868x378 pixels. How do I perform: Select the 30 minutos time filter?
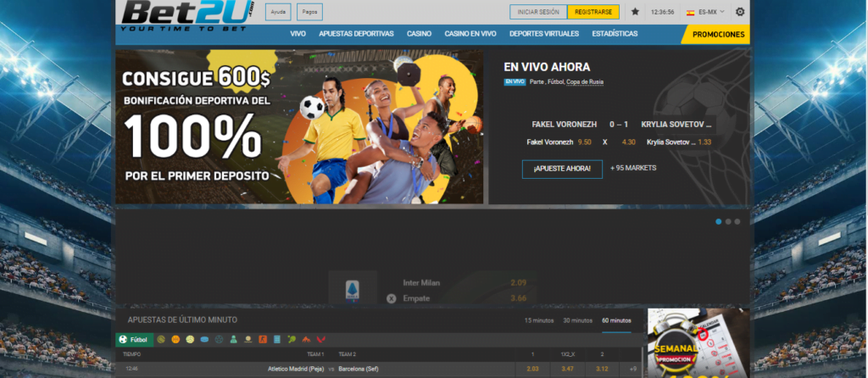pos(576,320)
